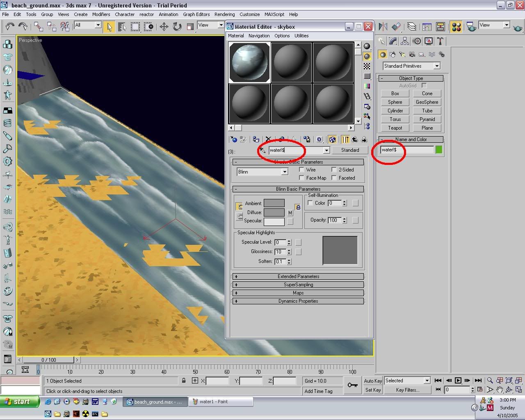Screen dimensions: 525x420
Task: Open Make Preview filmstrip in Material Editor
Action: (x=367, y=96)
